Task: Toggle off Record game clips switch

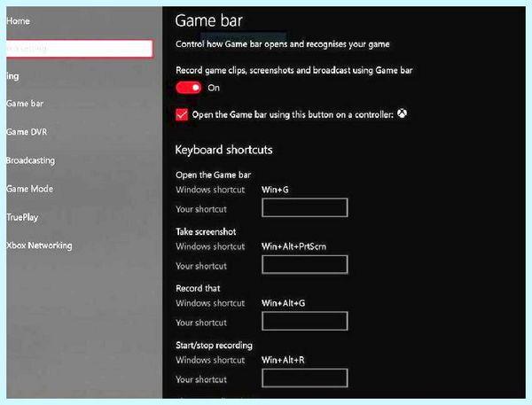Action: tap(189, 88)
